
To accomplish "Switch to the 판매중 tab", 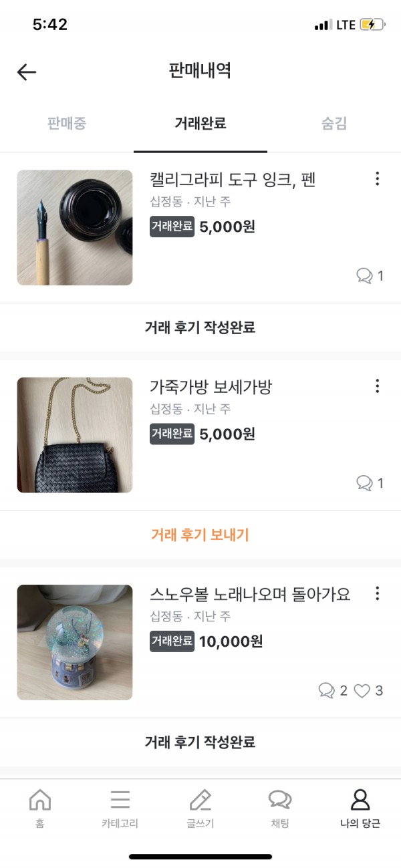I will point(67,124).
